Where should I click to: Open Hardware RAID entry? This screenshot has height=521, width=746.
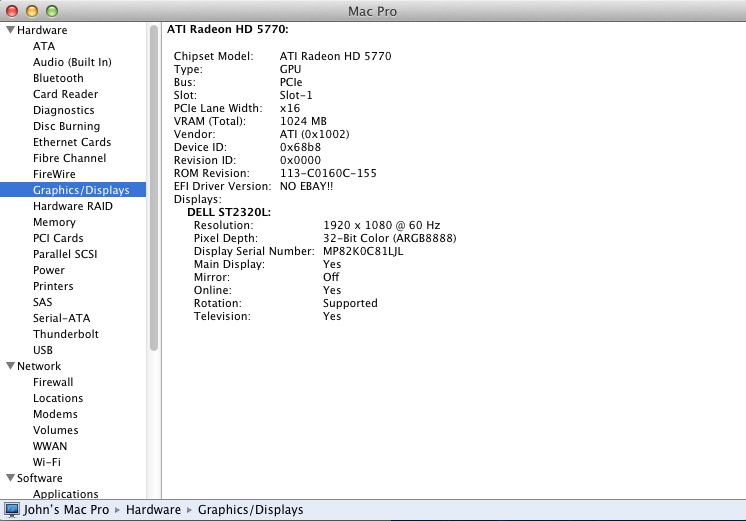(x=73, y=206)
